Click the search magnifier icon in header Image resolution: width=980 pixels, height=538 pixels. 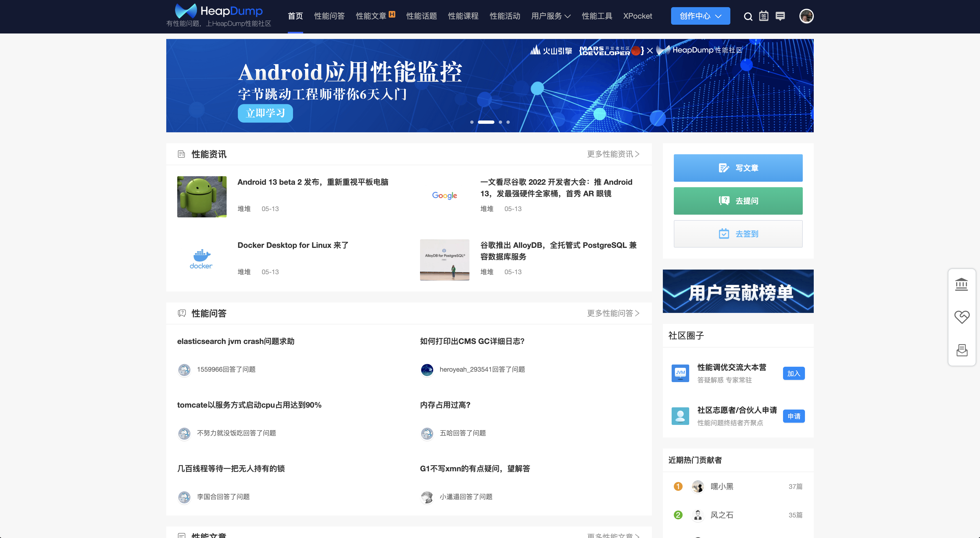coord(748,16)
